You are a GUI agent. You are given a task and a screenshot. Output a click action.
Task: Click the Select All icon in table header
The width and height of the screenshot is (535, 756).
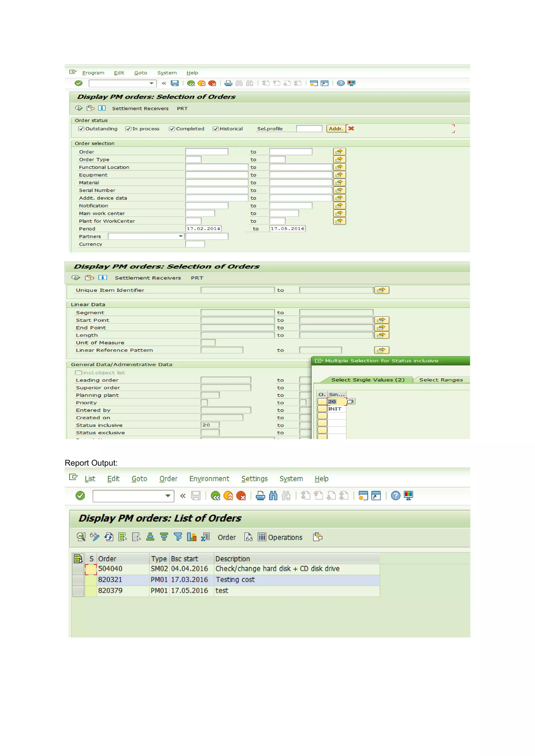tap(78, 559)
